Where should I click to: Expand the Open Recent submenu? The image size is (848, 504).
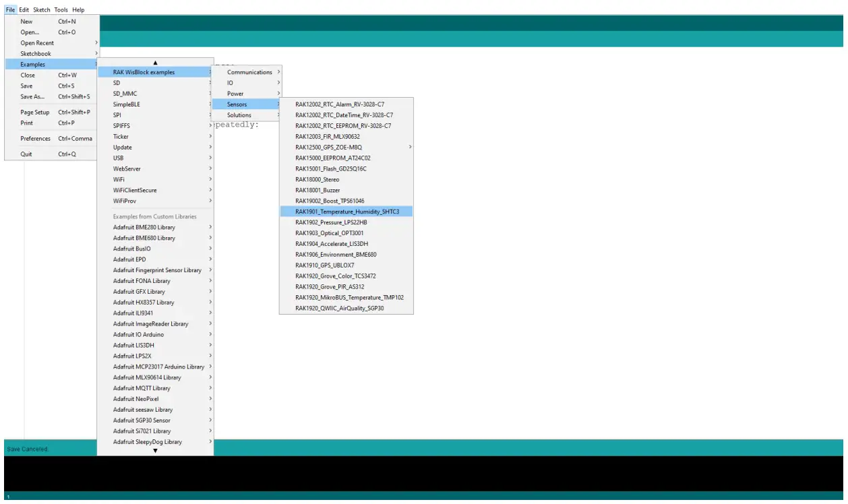pyautogui.click(x=52, y=43)
